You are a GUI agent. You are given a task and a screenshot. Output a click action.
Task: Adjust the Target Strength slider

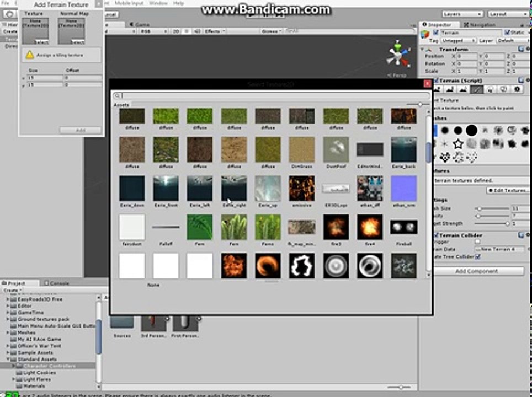tap(492, 223)
